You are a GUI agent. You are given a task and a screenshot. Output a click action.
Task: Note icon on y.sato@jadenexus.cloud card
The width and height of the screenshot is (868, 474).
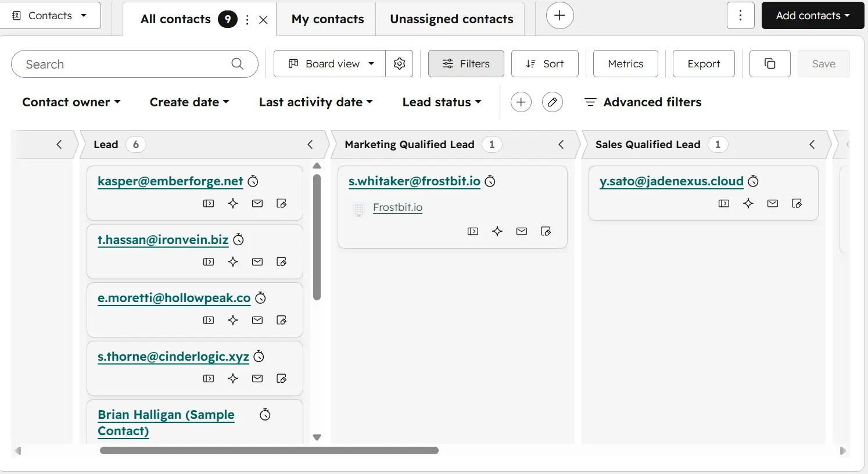[797, 203]
